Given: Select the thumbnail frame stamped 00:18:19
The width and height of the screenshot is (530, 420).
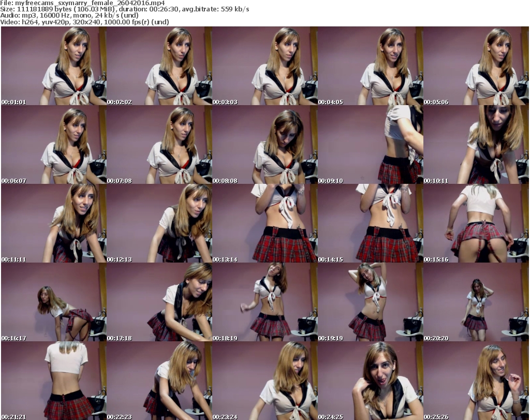Looking at the screenshot, I should tap(265, 302).
